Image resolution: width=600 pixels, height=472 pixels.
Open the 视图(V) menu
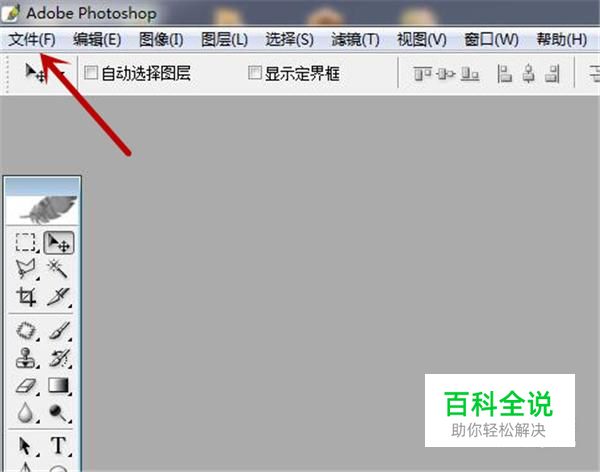422,39
